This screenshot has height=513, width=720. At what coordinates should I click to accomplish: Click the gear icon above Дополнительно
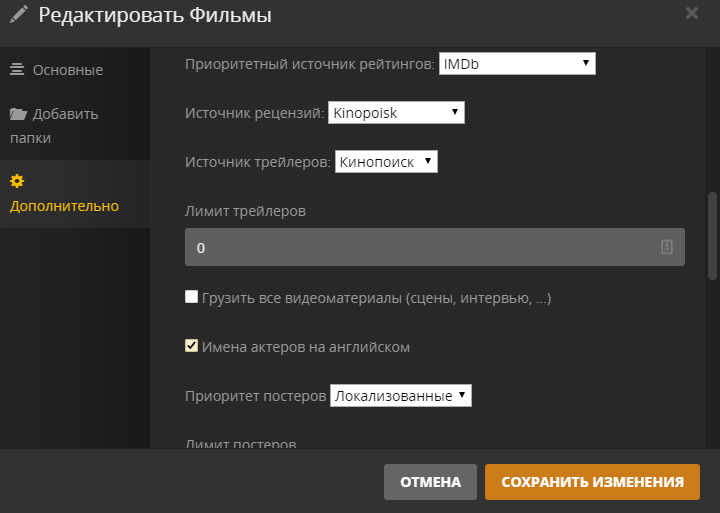click(x=17, y=182)
